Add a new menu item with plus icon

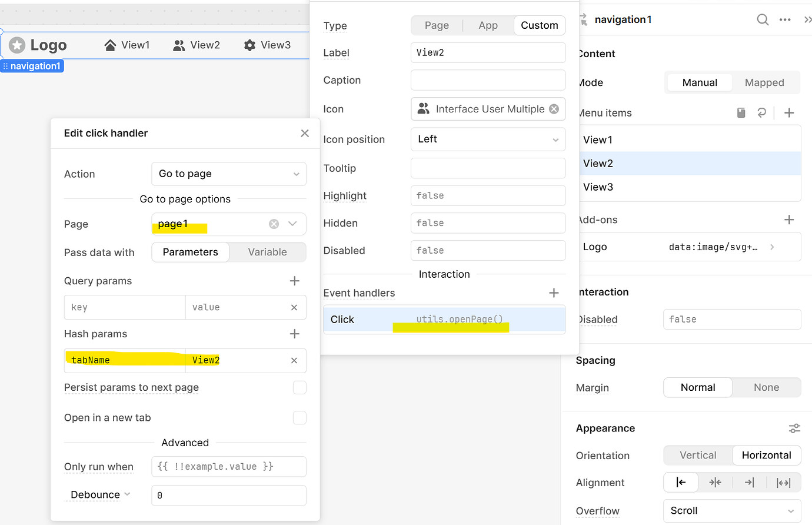(x=789, y=112)
